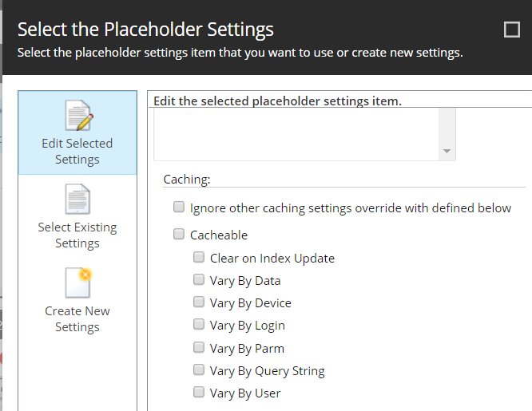Open the Edit Selected Settings tab label
The image size is (532, 411).
pos(77,152)
